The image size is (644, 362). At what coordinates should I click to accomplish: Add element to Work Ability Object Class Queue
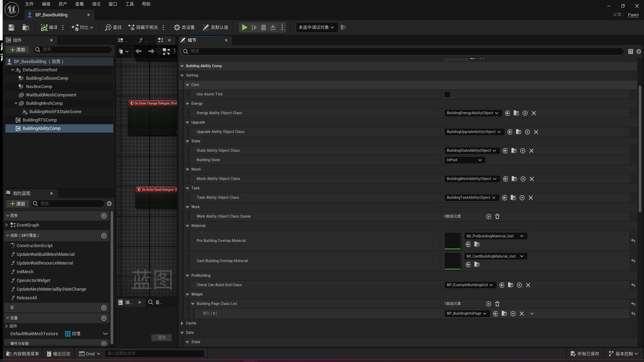[x=489, y=216]
